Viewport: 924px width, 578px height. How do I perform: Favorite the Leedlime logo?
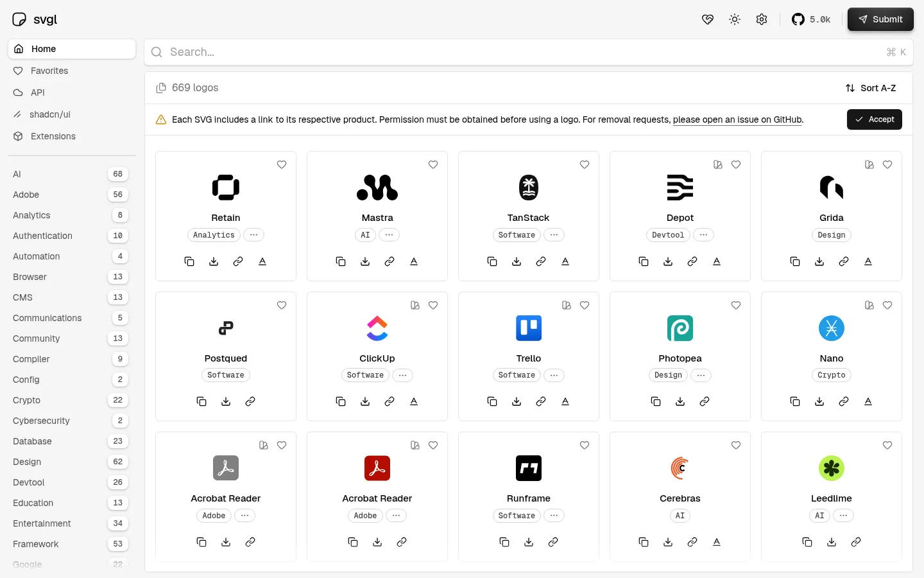click(x=887, y=446)
